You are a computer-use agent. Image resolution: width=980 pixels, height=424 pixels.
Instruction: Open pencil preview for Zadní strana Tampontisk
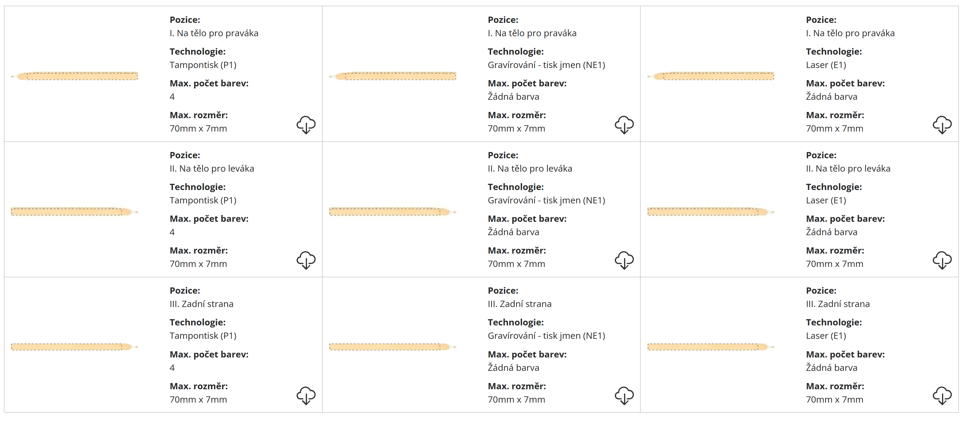(x=75, y=347)
